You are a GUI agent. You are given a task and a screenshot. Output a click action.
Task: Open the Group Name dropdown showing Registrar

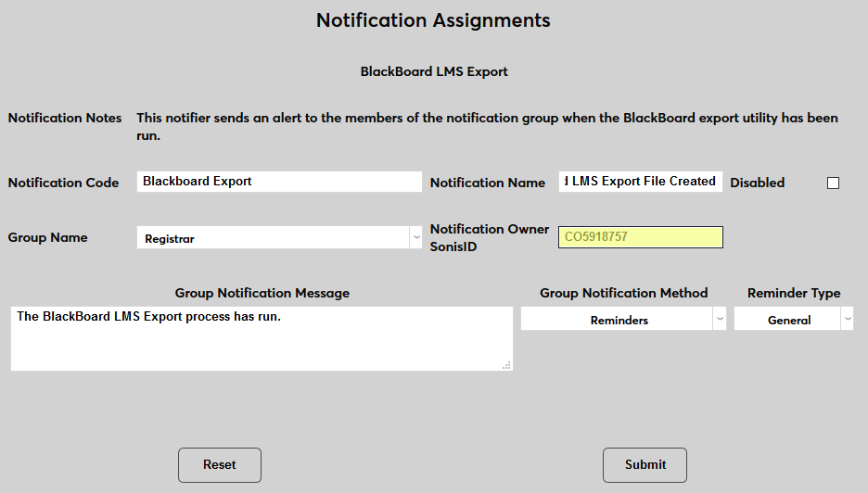click(x=279, y=237)
